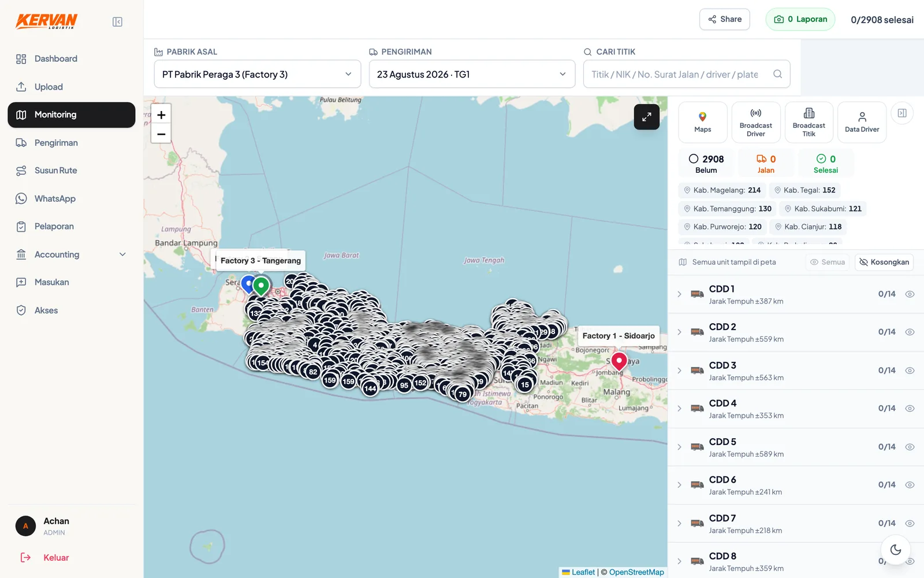This screenshot has height=578, width=924.
Task: Toggle visibility of CDD 4
Action: point(910,409)
